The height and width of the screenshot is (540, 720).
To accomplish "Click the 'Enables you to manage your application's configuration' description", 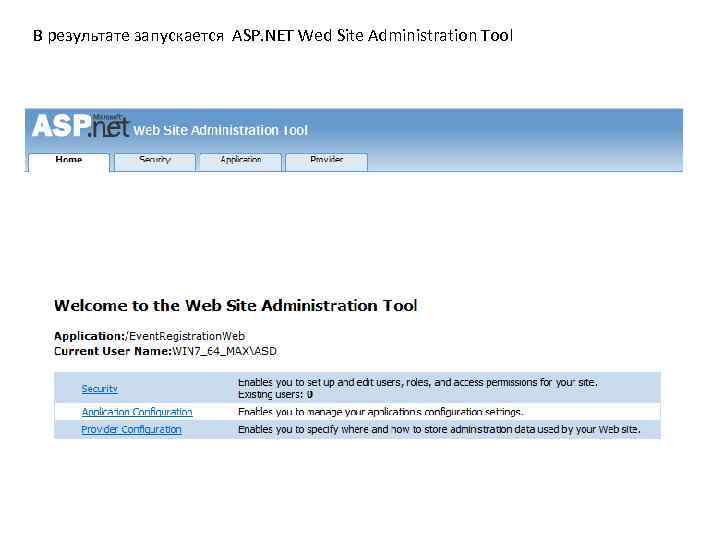I will click(x=380, y=411).
